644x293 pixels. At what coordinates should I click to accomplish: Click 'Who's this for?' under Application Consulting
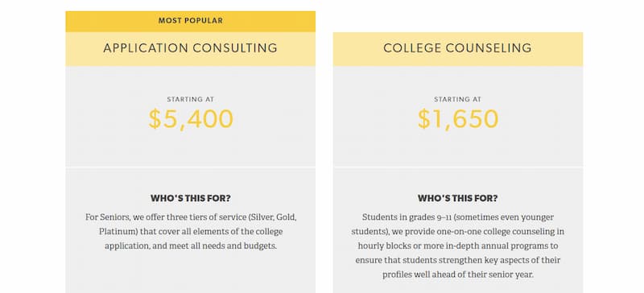[191, 199]
